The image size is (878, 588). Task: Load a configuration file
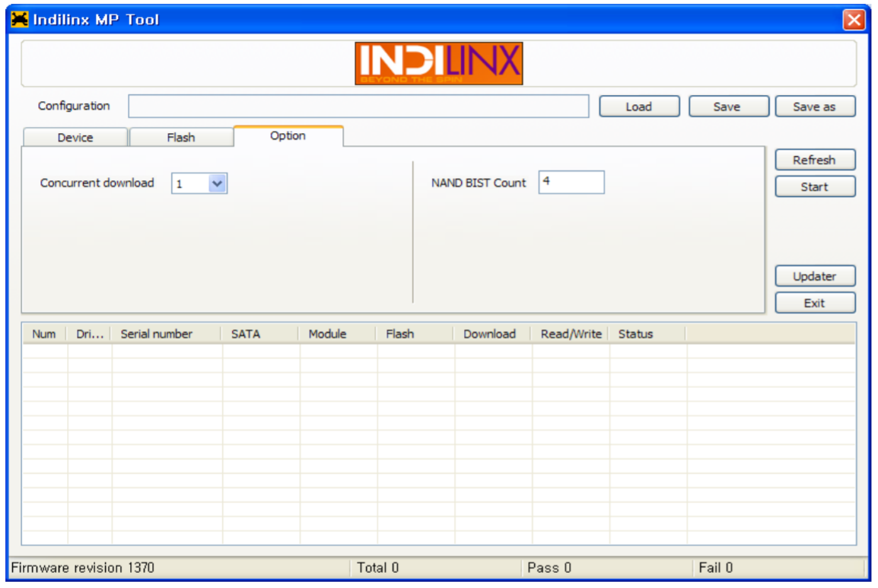(639, 106)
